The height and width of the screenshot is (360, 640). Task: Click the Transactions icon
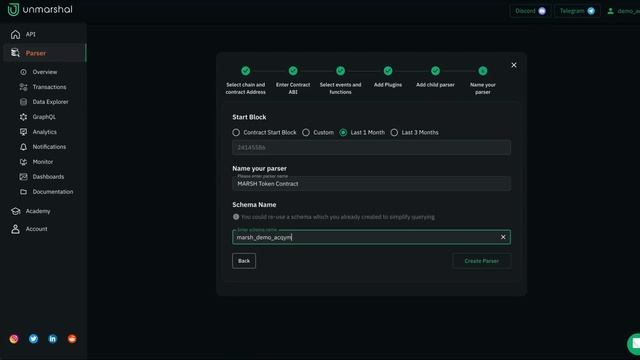pyautogui.click(x=23, y=87)
